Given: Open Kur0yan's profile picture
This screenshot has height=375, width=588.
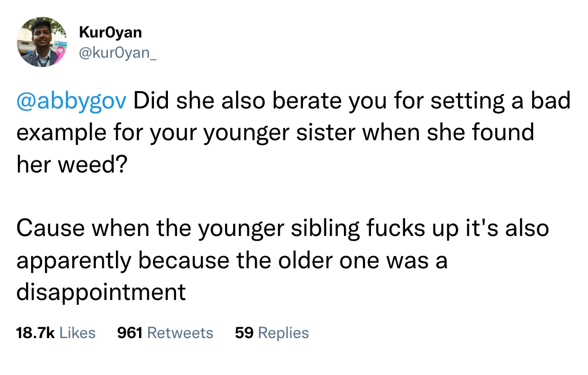Looking at the screenshot, I should (x=42, y=42).
